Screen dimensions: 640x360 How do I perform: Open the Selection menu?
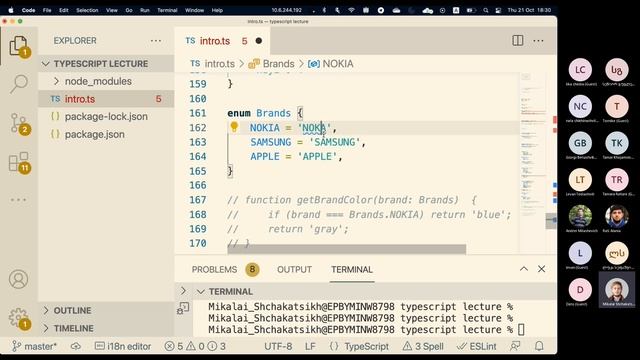pyautogui.click(x=87, y=10)
